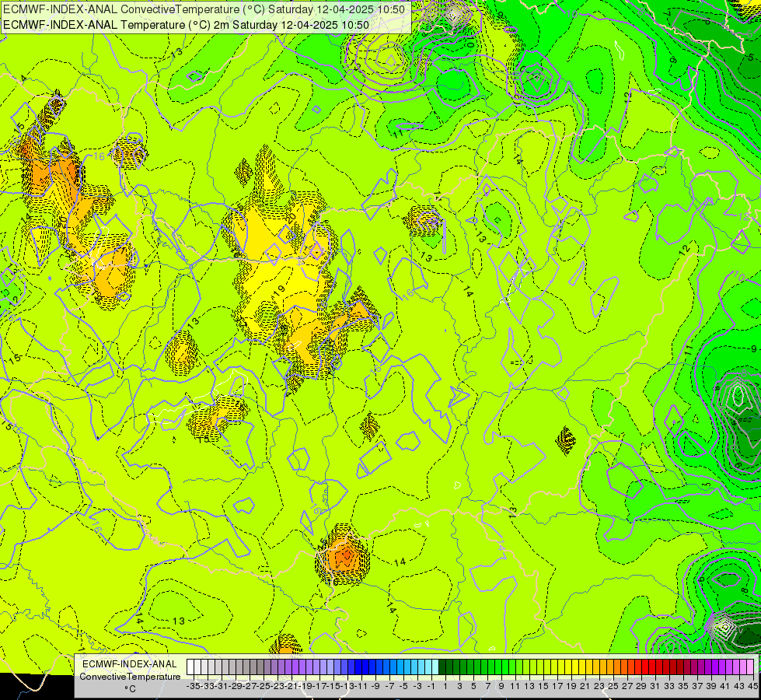Click the °C unit label in legend

[x=130, y=689]
